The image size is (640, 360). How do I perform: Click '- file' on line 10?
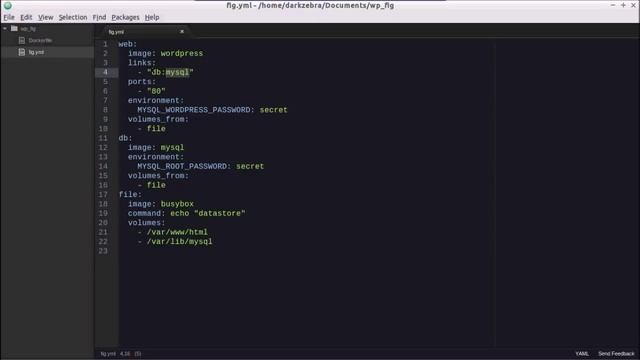[151, 129]
